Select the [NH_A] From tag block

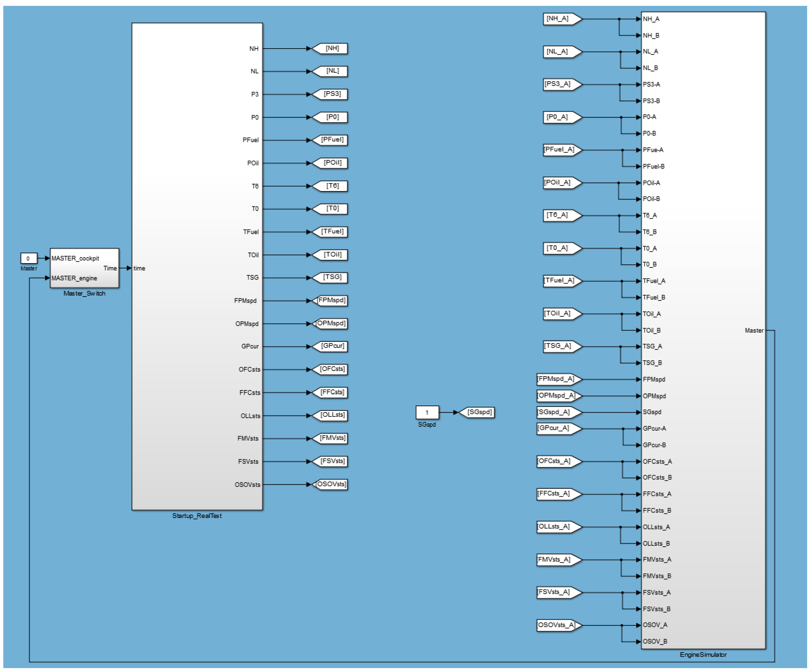click(x=561, y=19)
